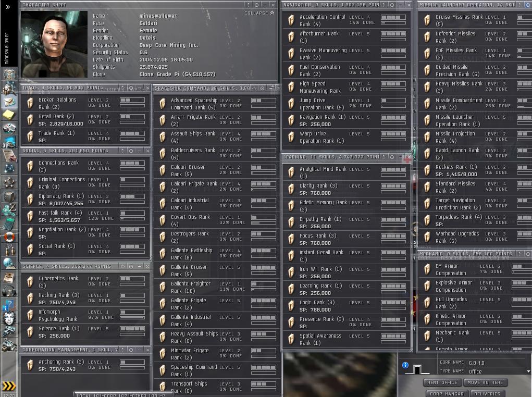Image resolution: width=532 pixels, height=397 pixels.
Task: Open the in-game Browser globe icon
Action: (x=9, y=264)
